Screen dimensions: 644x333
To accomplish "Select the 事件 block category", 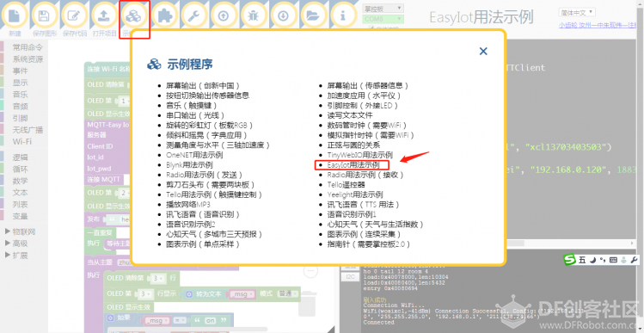I will tap(20, 71).
